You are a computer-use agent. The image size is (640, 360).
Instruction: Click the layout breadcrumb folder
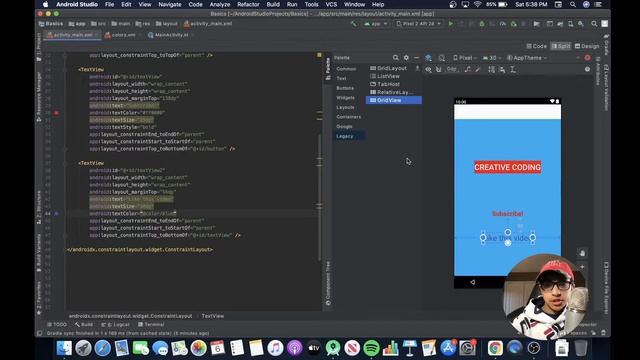tap(167, 24)
